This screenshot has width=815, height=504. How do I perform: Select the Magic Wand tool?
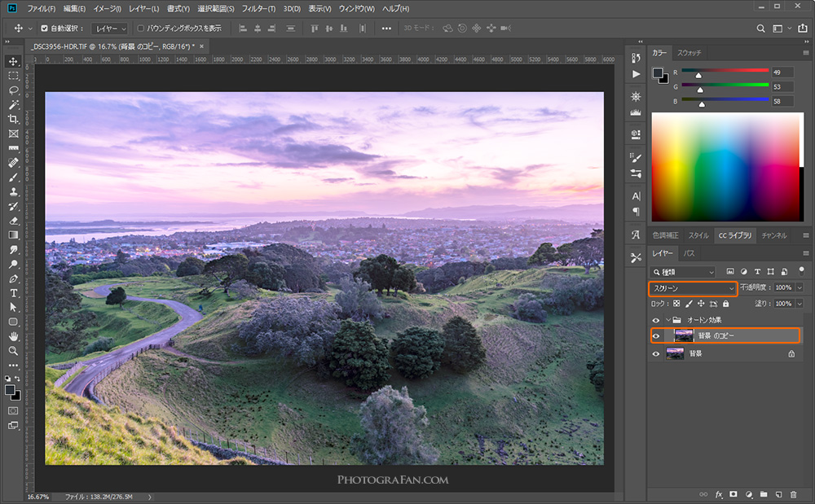click(14, 105)
